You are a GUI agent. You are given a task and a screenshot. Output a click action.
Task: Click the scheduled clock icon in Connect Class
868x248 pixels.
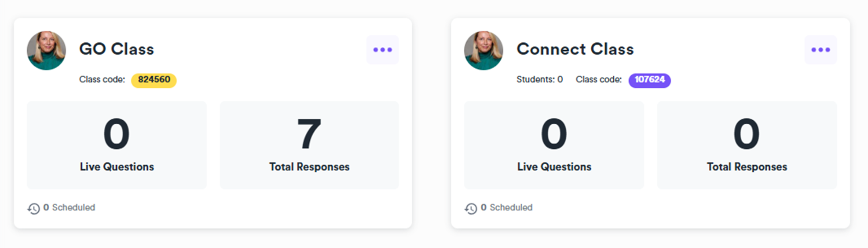click(471, 208)
